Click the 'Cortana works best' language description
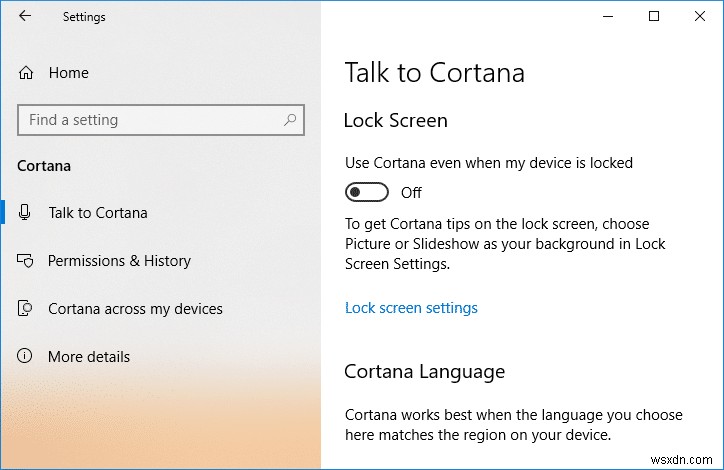 click(x=513, y=425)
